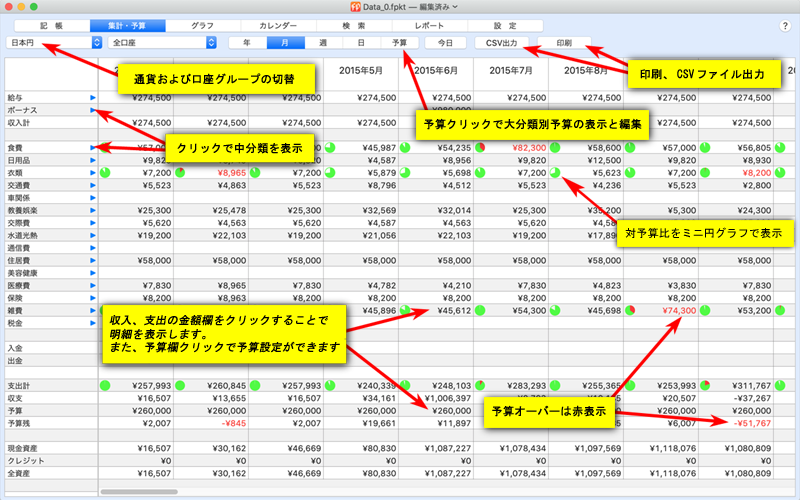Expand the 医療費 row subcategories
Image resolution: width=800 pixels, height=500 pixels.
pos(93,285)
